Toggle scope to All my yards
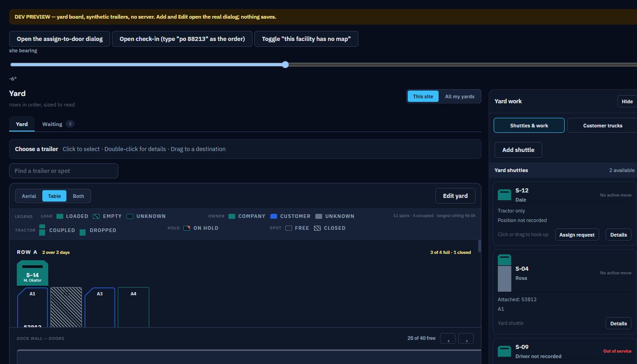 point(460,96)
